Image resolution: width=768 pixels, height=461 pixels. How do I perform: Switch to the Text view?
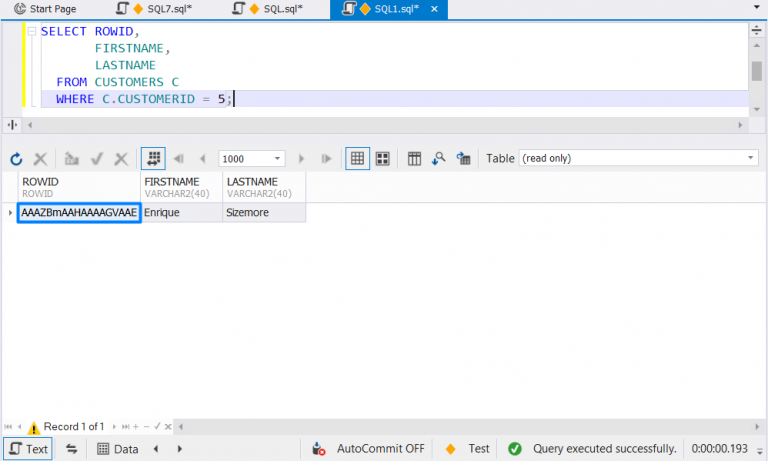tap(28, 449)
